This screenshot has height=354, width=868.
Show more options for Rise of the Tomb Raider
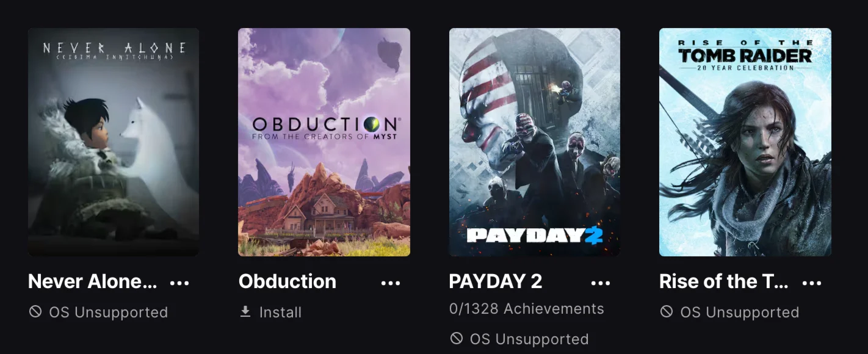click(811, 283)
